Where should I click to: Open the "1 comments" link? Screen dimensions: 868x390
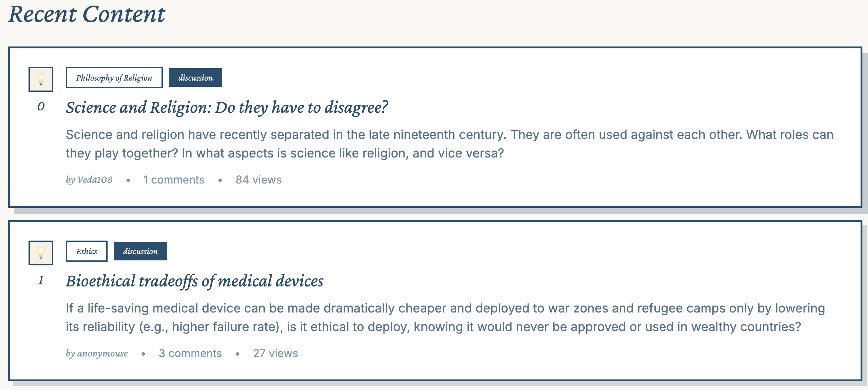174,180
